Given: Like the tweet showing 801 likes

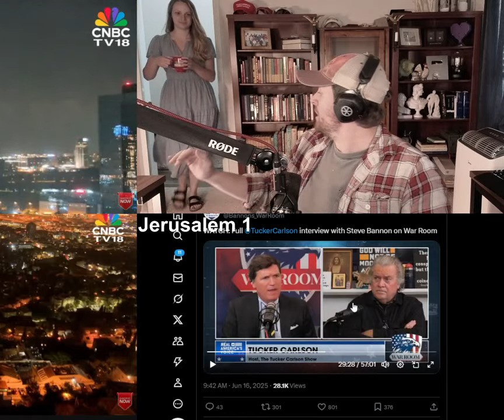Looking at the screenshot, I should (327, 407).
